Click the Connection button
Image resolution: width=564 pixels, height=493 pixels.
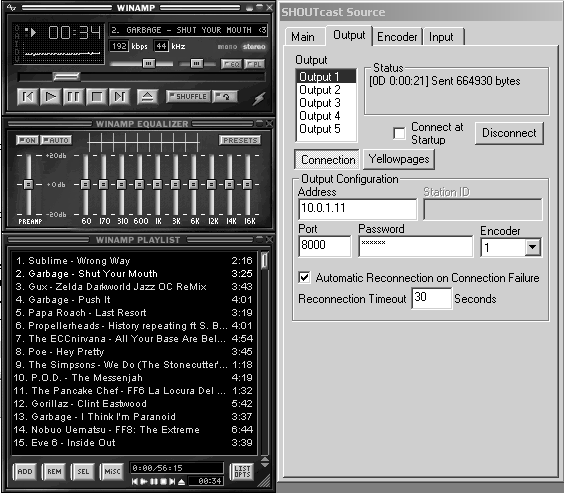327,160
